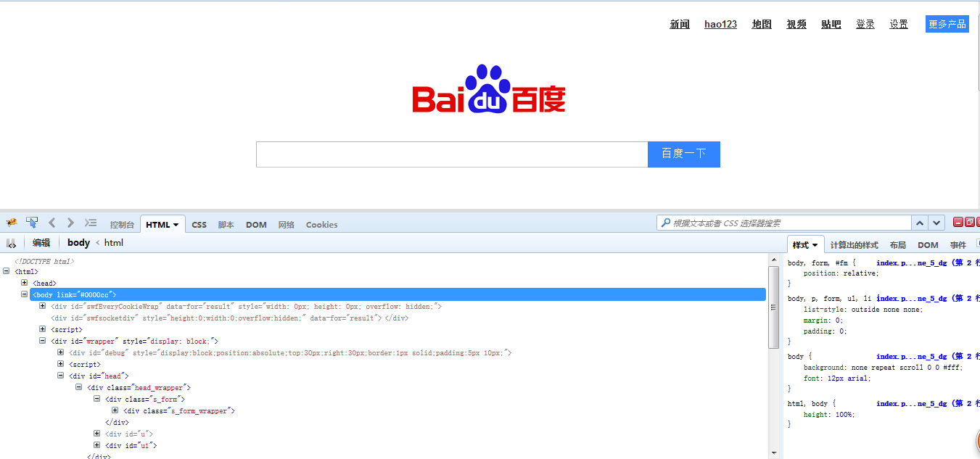
Task: Select html in the element breadcrumb
Action: [114, 243]
